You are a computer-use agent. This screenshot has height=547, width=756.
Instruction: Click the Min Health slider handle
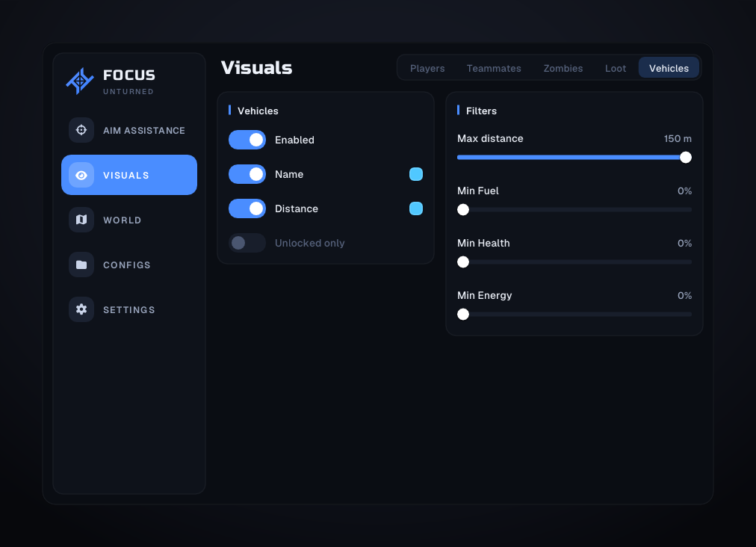point(463,262)
